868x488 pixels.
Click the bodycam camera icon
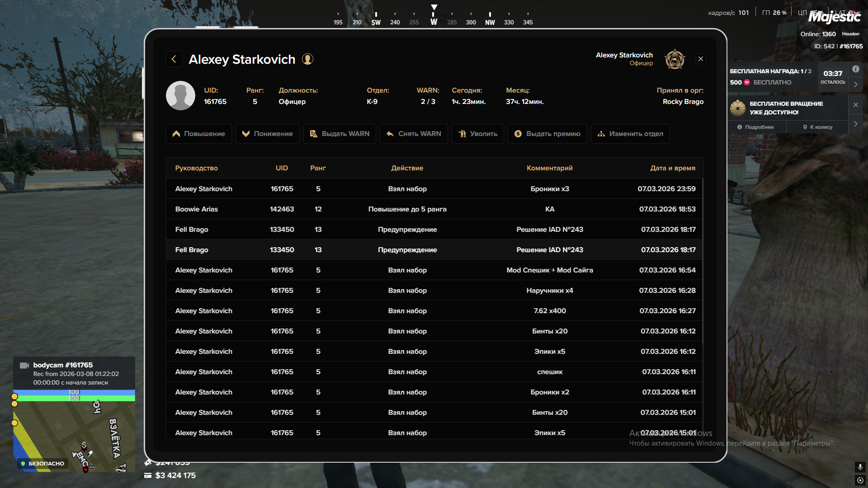pos(24,365)
